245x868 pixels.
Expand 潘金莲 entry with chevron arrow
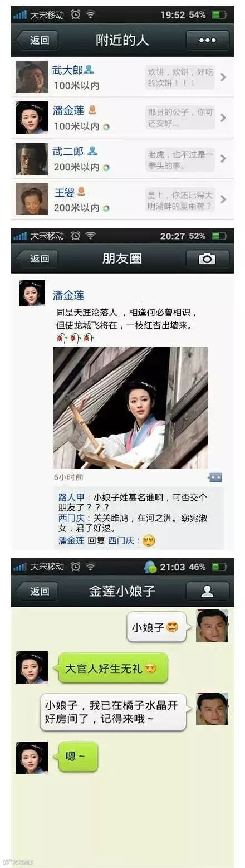coord(223,118)
